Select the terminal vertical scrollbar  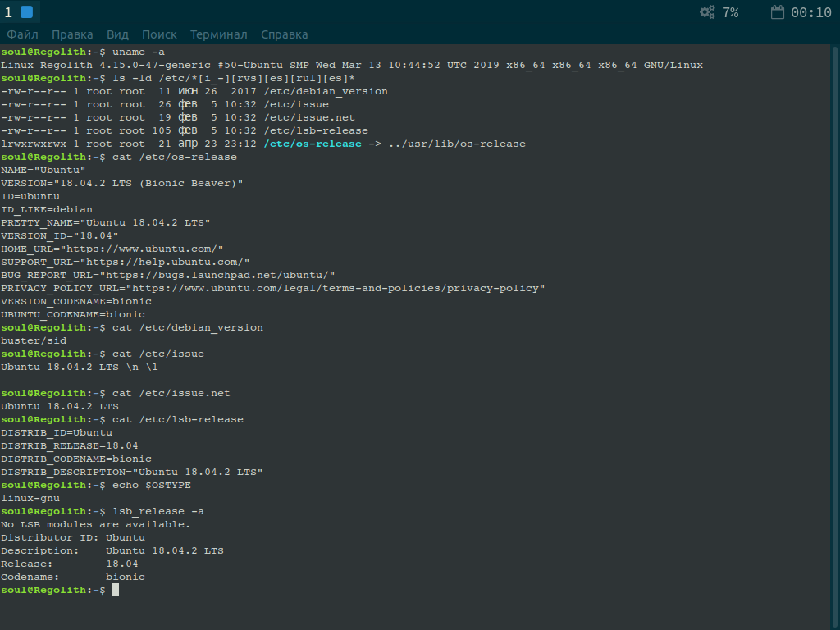(834, 337)
